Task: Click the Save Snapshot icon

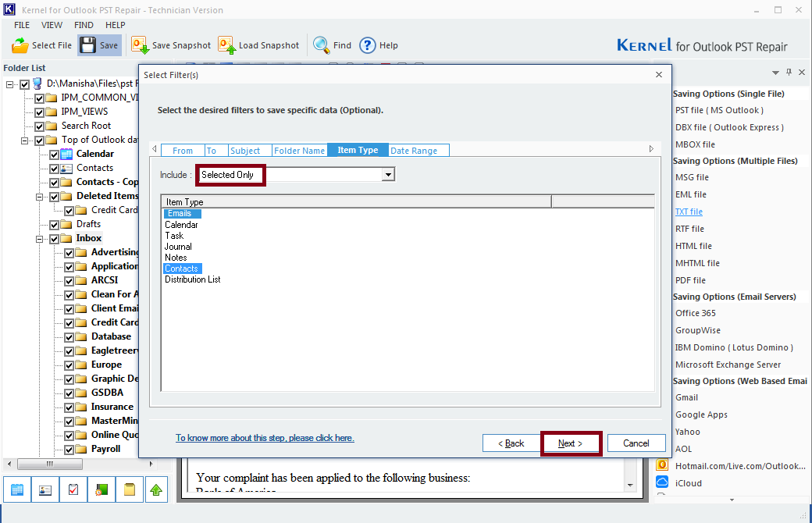Action: click(140, 45)
